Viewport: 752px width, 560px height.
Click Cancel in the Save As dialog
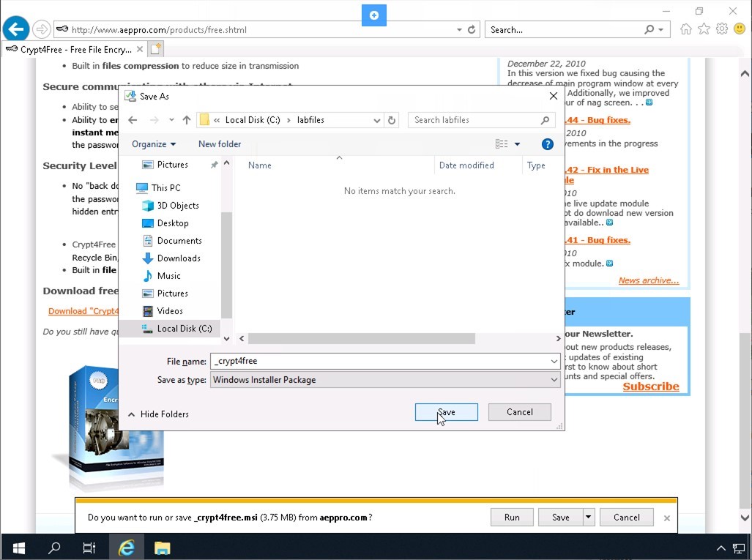(x=519, y=412)
